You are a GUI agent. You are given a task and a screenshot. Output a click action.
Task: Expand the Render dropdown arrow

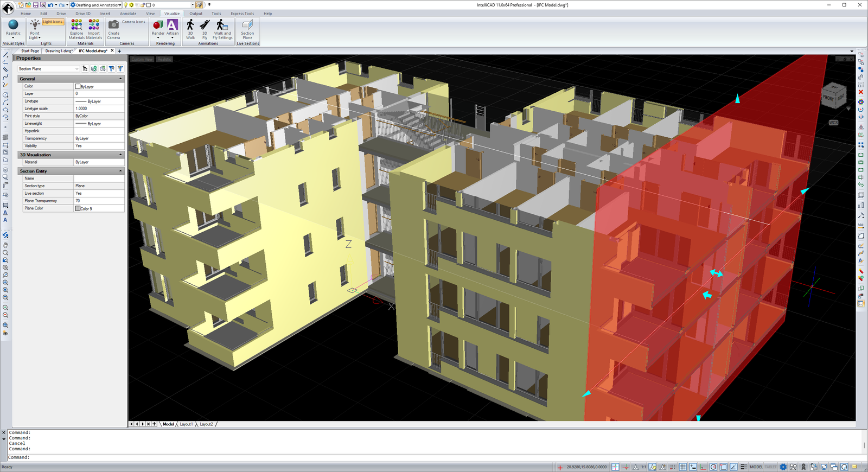(x=158, y=38)
